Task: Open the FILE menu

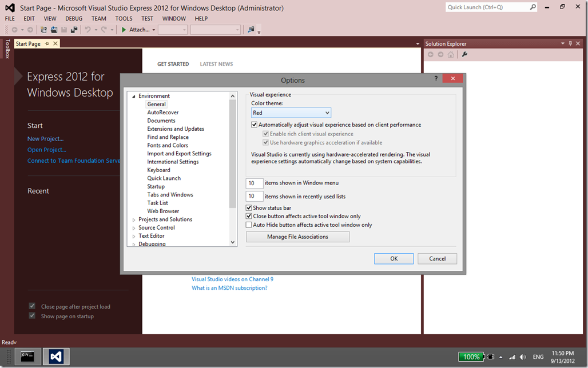Action: (10, 19)
